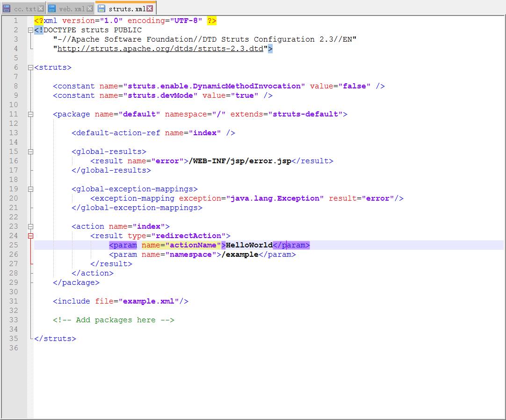Close the web.xml tab
The width and height of the screenshot is (506, 420).
(x=90, y=9)
